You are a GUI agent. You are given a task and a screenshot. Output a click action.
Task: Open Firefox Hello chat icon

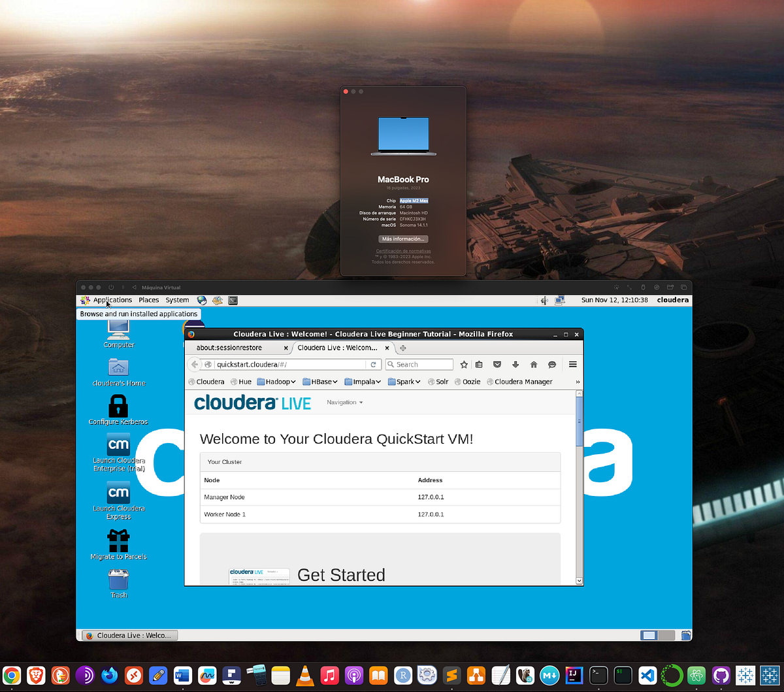point(552,364)
